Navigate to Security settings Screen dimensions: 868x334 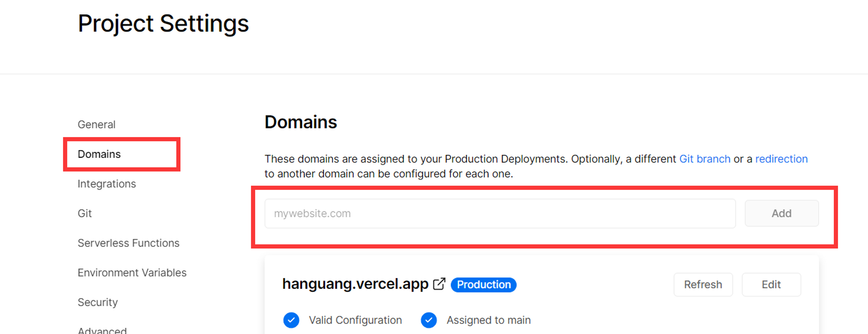point(98,302)
